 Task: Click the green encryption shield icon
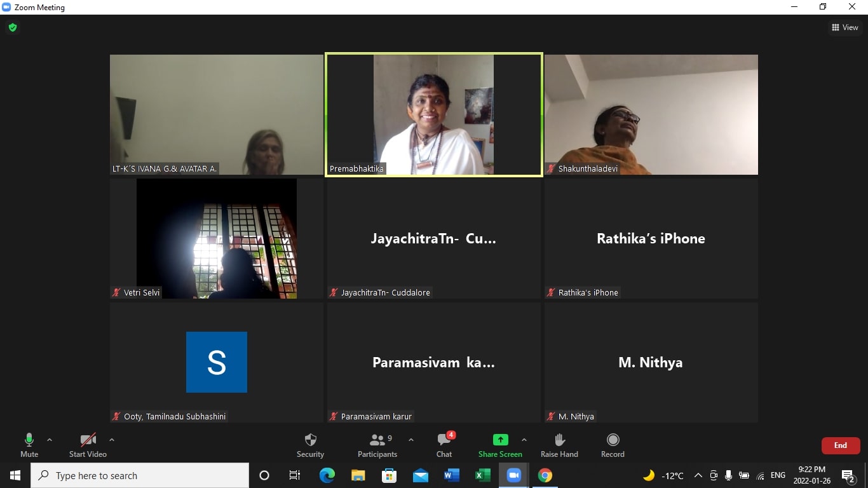pyautogui.click(x=13, y=27)
